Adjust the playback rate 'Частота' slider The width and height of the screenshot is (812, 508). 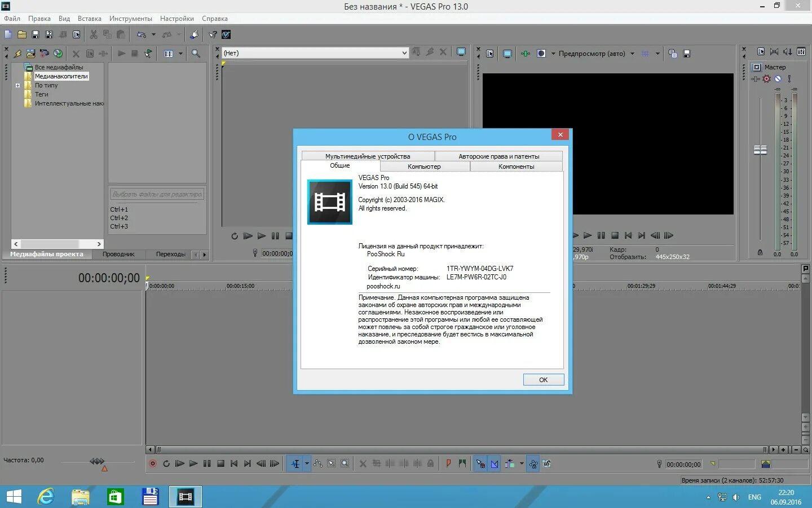click(x=97, y=462)
